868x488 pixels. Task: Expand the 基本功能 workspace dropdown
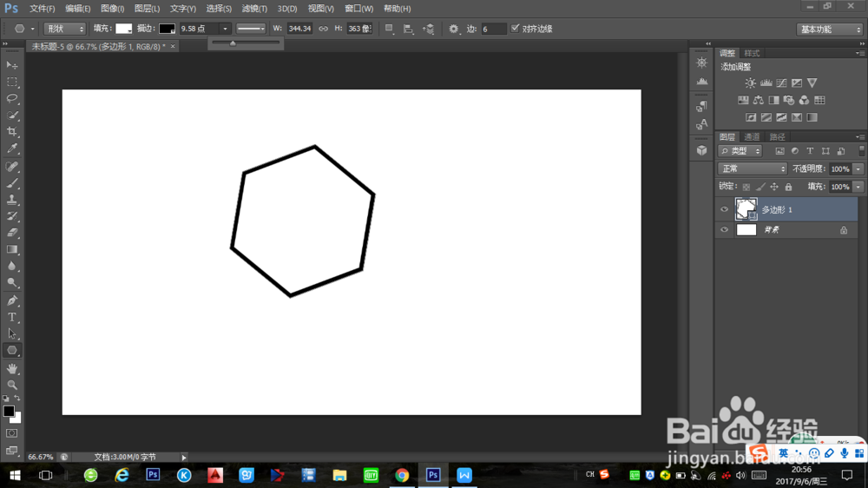(830, 29)
